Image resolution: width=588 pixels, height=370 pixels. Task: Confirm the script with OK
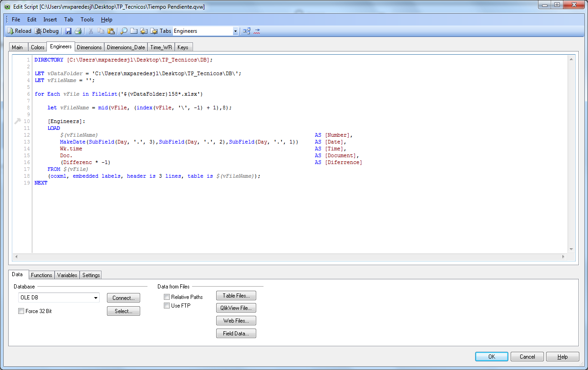click(492, 357)
